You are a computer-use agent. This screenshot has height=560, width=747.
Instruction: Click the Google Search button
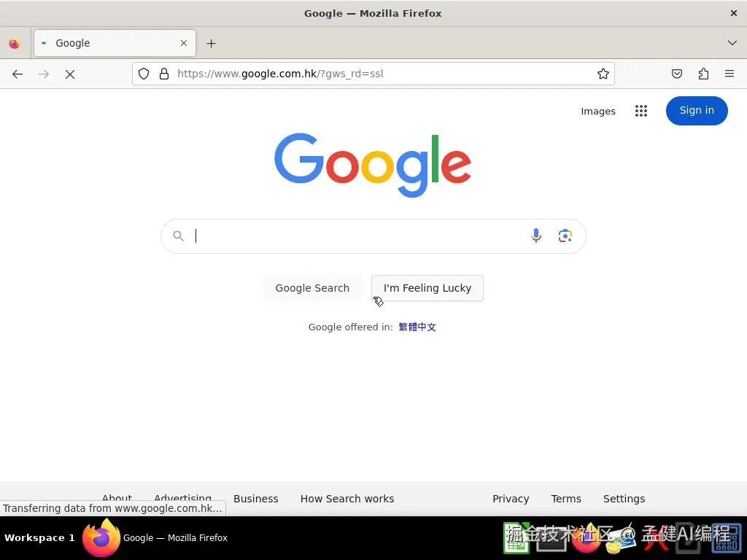[x=312, y=288]
